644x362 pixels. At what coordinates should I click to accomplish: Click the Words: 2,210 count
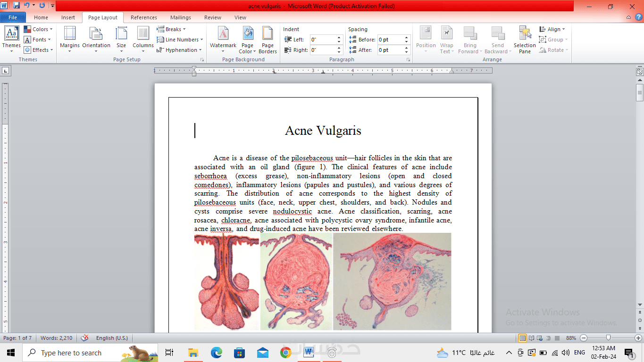tap(57, 338)
